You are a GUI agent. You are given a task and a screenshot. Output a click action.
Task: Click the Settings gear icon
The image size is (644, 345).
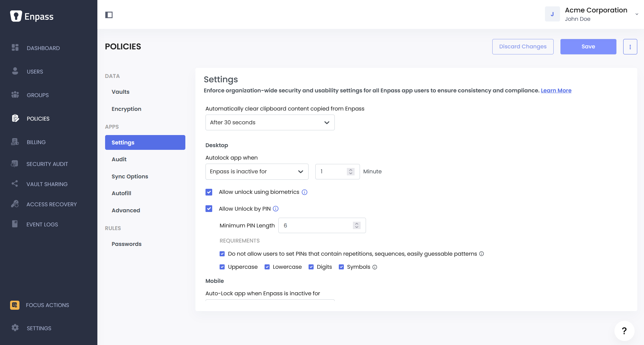coord(15,328)
